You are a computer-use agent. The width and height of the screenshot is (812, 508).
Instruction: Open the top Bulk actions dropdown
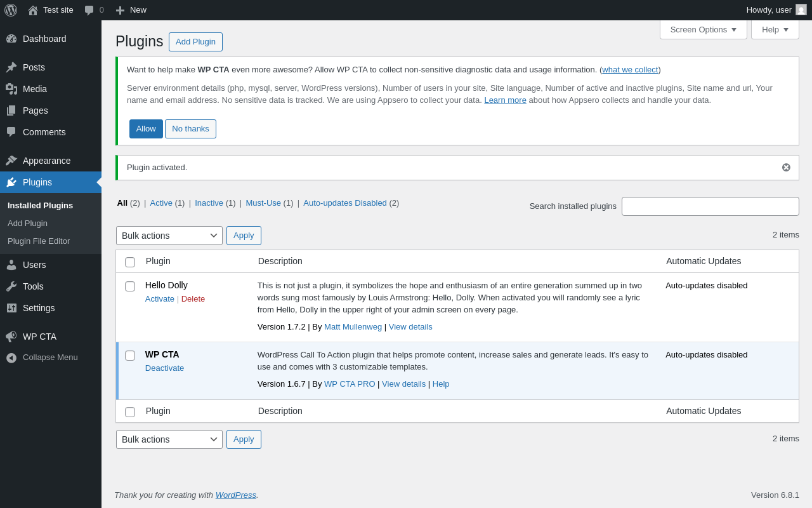[x=169, y=236]
